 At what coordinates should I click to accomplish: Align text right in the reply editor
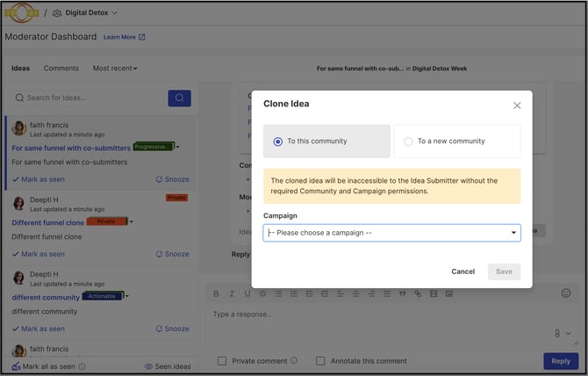[371, 293]
